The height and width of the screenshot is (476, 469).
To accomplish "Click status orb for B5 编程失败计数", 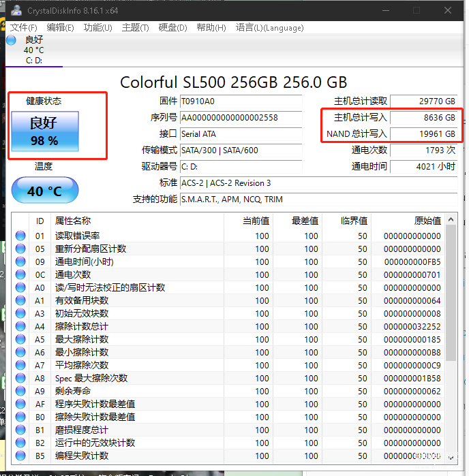I will (x=20, y=456).
